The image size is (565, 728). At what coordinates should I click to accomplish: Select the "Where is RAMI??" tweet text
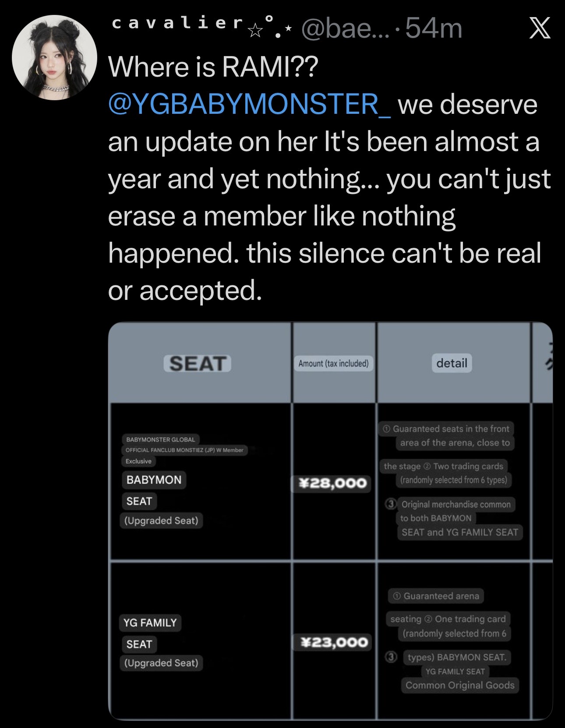[x=213, y=67]
